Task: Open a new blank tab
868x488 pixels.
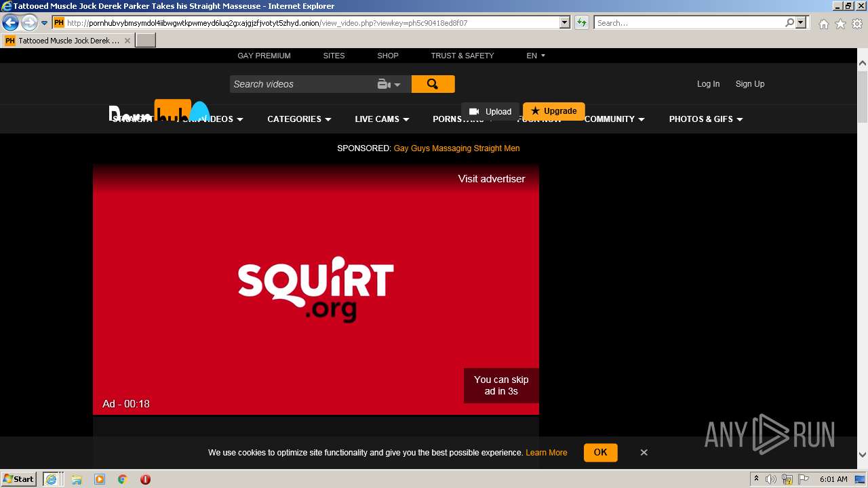Action: 145,40
